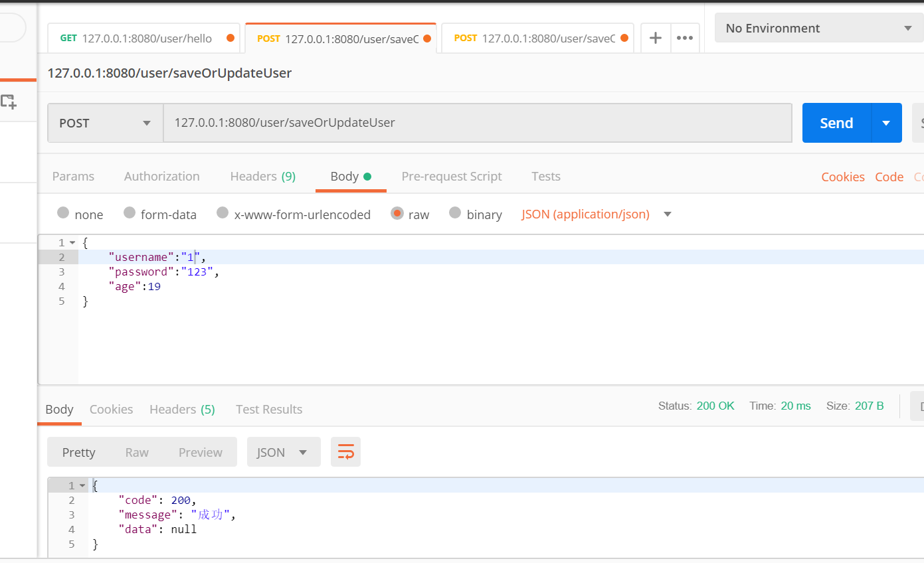Screen dimensions: 924x563
Task: Click the Send button
Action: click(836, 123)
